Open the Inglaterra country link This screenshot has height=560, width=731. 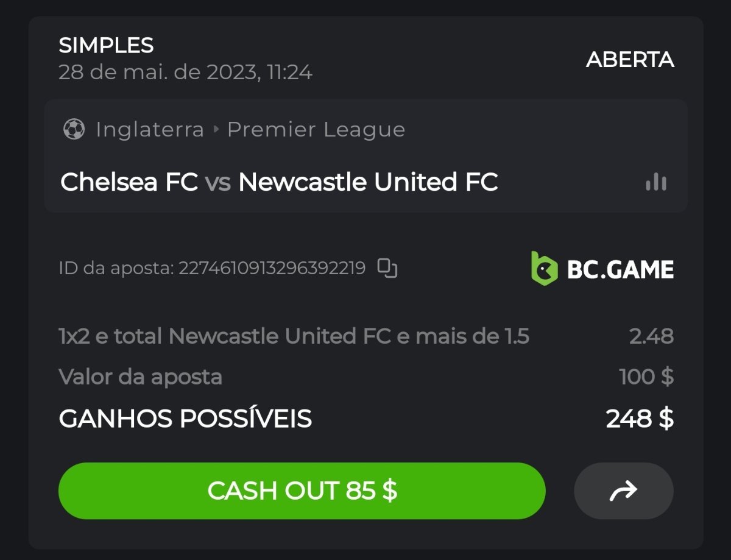[x=150, y=129]
